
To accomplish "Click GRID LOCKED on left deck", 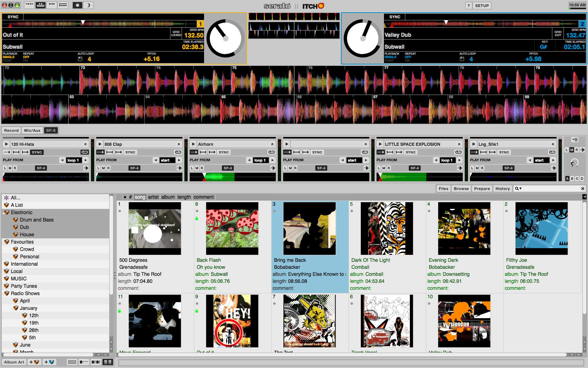I will point(176,33).
